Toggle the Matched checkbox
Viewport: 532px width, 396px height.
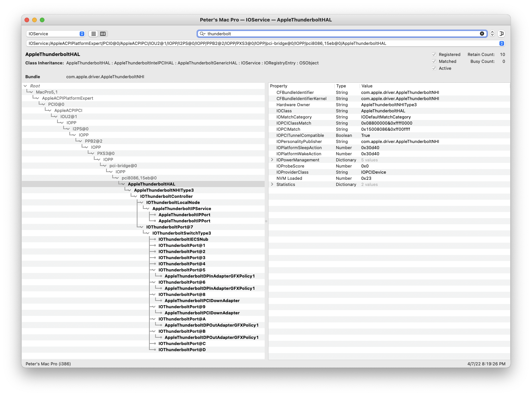click(434, 61)
